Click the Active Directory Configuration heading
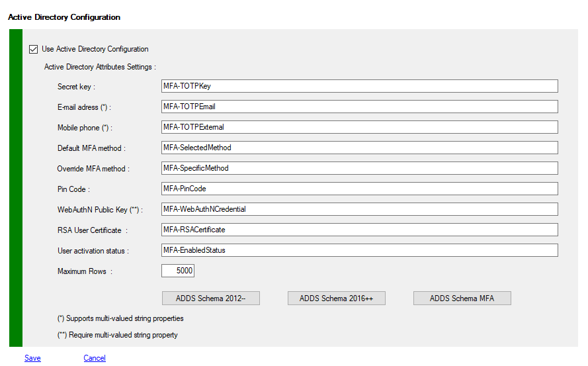Screen dimensions: 588x366 coord(64,17)
